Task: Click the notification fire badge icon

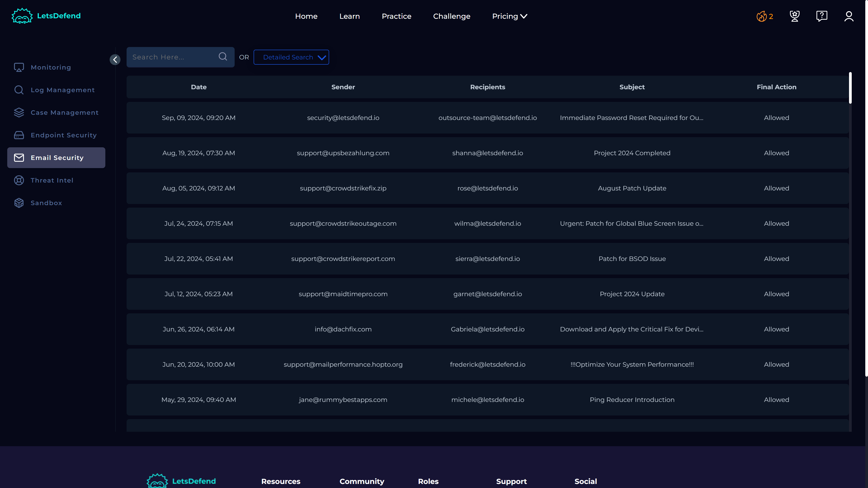Action: coord(762,16)
